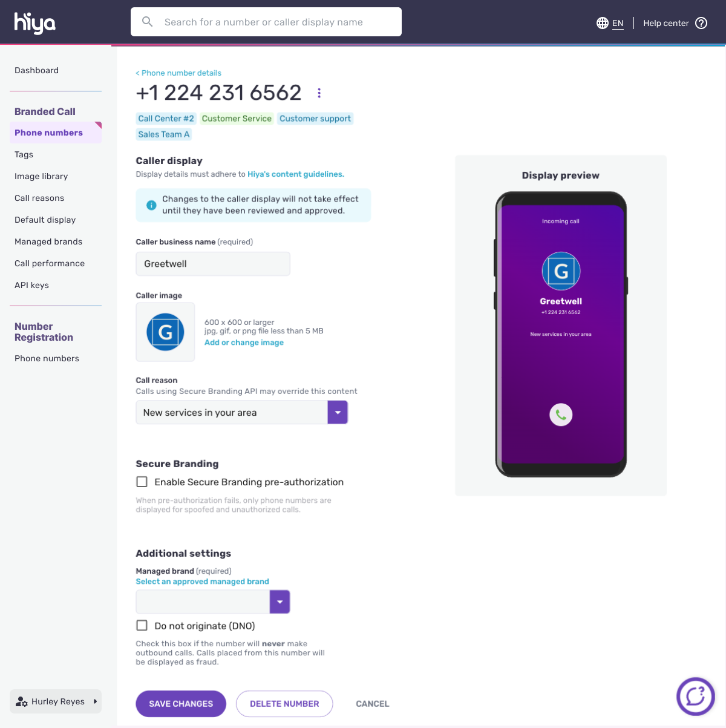Expand the Hurley Reyes account menu arrow

click(95, 701)
